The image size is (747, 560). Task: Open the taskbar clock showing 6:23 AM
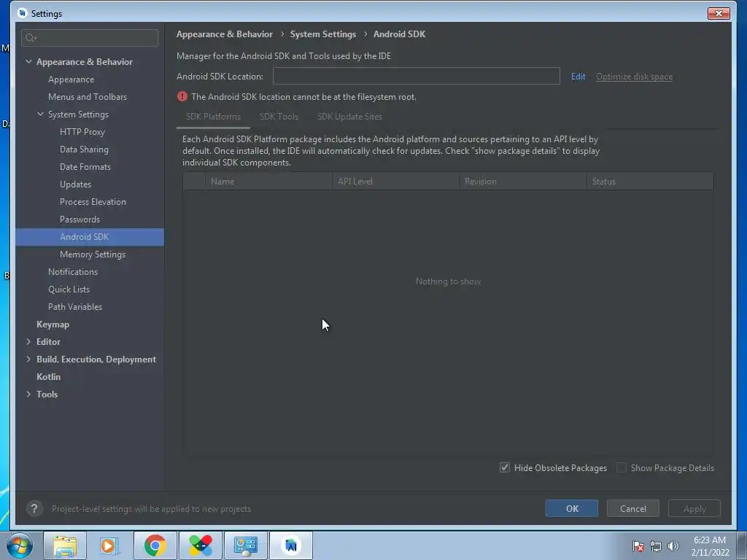[x=709, y=546]
